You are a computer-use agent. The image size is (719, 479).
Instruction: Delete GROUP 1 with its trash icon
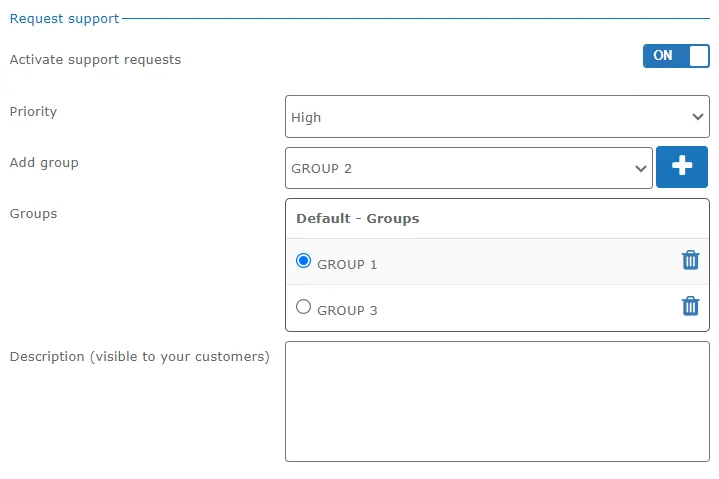point(690,260)
